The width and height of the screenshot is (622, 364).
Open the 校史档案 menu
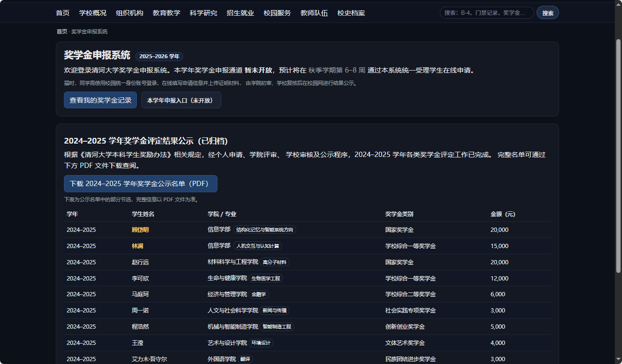pos(350,13)
